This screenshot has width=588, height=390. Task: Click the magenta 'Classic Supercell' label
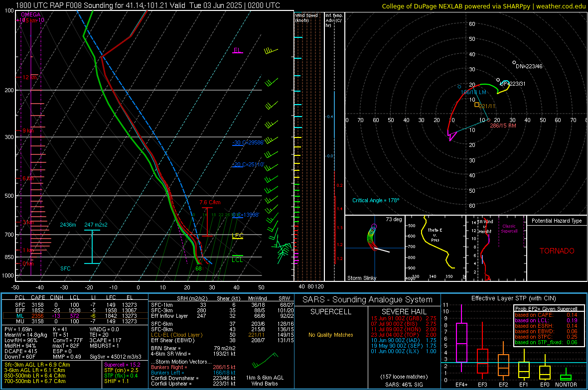(x=509, y=229)
